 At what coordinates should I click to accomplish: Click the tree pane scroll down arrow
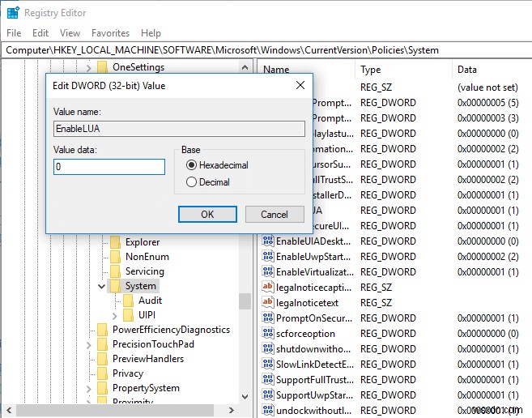(245, 396)
